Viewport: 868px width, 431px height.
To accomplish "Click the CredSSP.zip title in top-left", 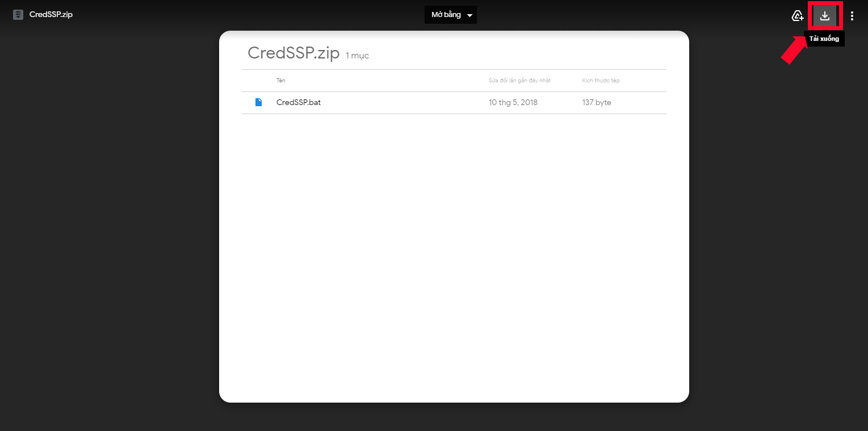I will 51,15.
